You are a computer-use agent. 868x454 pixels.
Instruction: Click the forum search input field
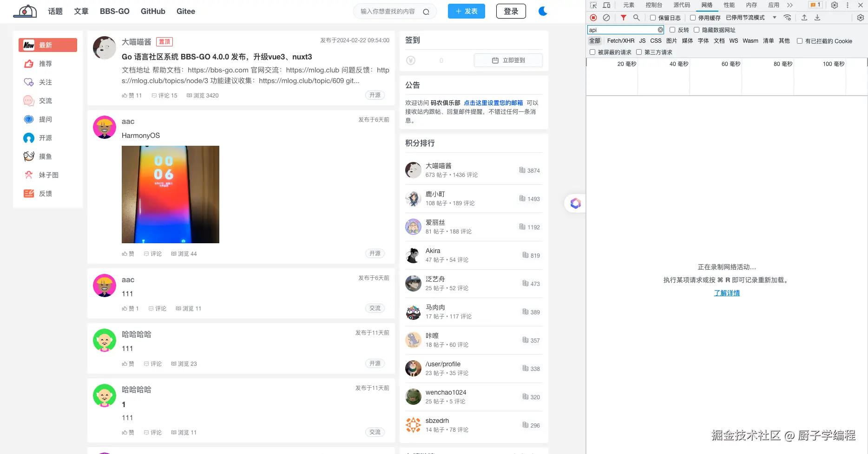click(x=395, y=11)
